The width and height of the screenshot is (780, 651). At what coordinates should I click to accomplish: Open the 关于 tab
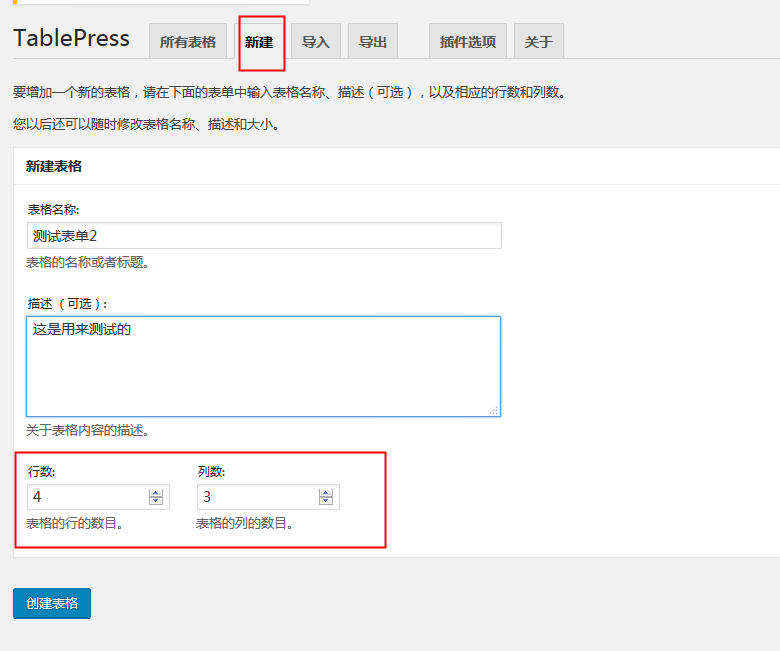click(x=539, y=41)
